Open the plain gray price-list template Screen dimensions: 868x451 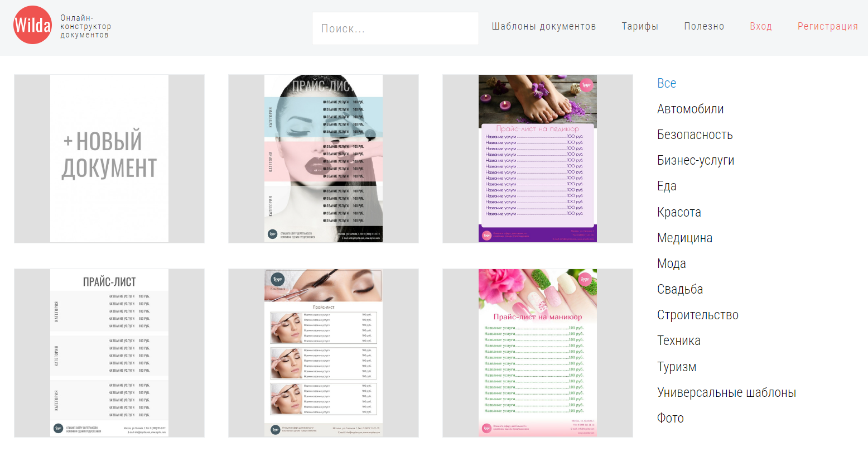pyautogui.click(x=109, y=353)
